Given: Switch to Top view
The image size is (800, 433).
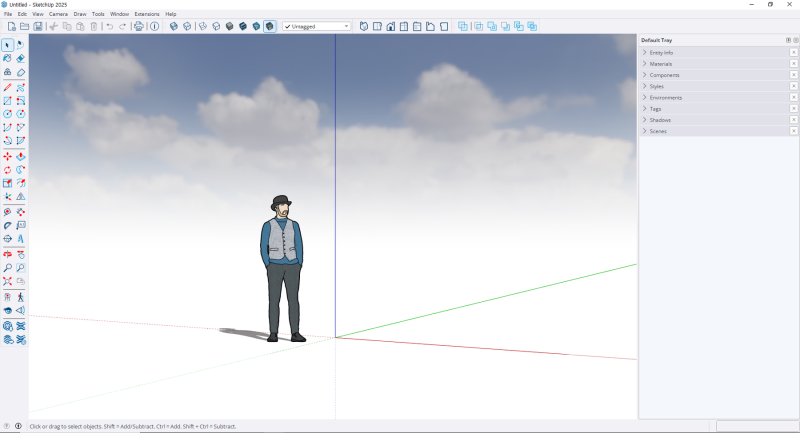Looking at the screenshot, I should pos(377,27).
